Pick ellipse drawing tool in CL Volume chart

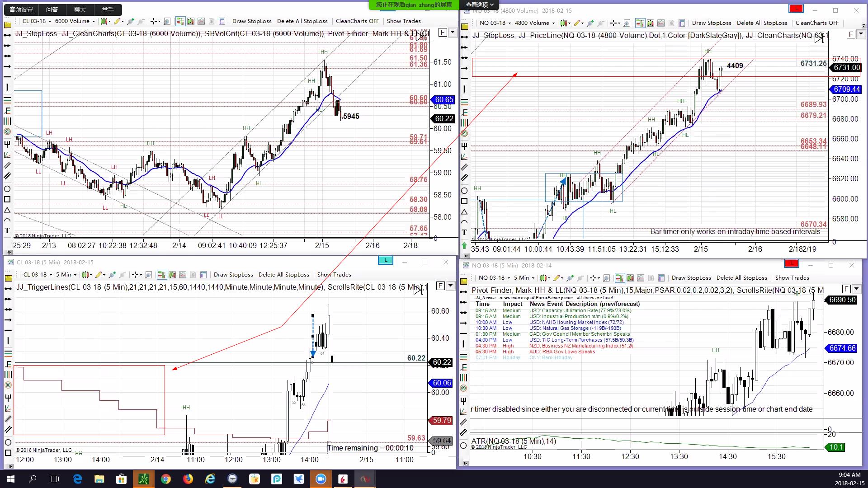(x=7, y=188)
